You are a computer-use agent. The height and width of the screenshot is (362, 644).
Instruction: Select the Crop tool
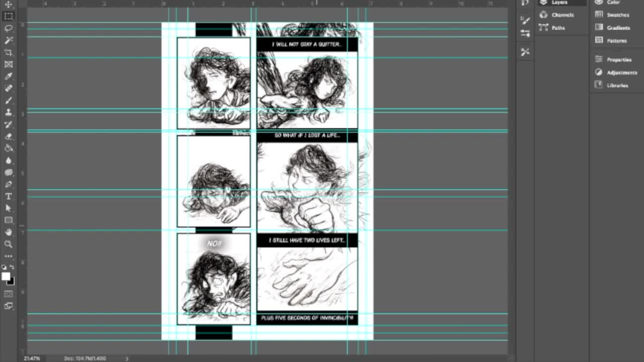(x=9, y=52)
